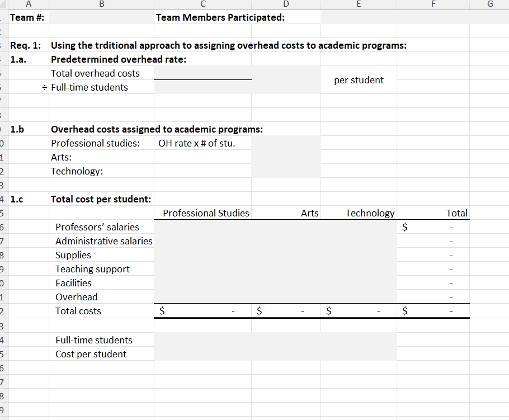Click the Total cost per student heading
The width and height of the screenshot is (509, 420).
coord(102,199)
